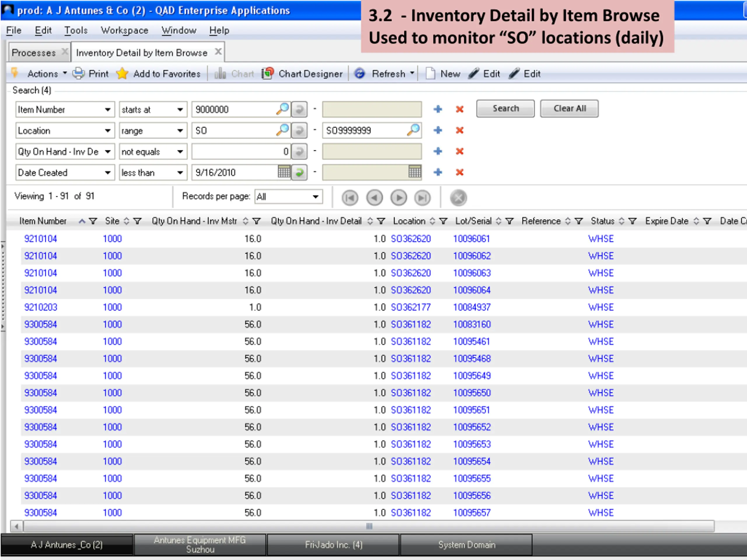
Task: Click the Print printer icon
Action: pos(78,73)
